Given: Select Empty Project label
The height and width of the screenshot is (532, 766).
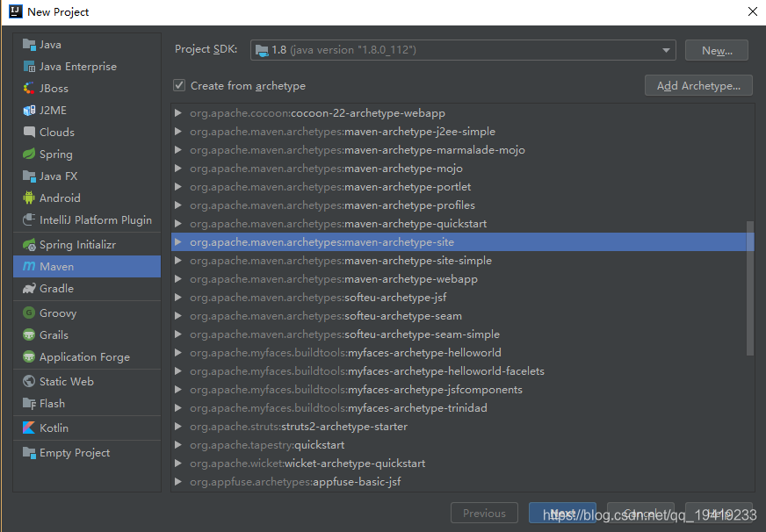Looking at the screenshot, I should pos(75,453).
